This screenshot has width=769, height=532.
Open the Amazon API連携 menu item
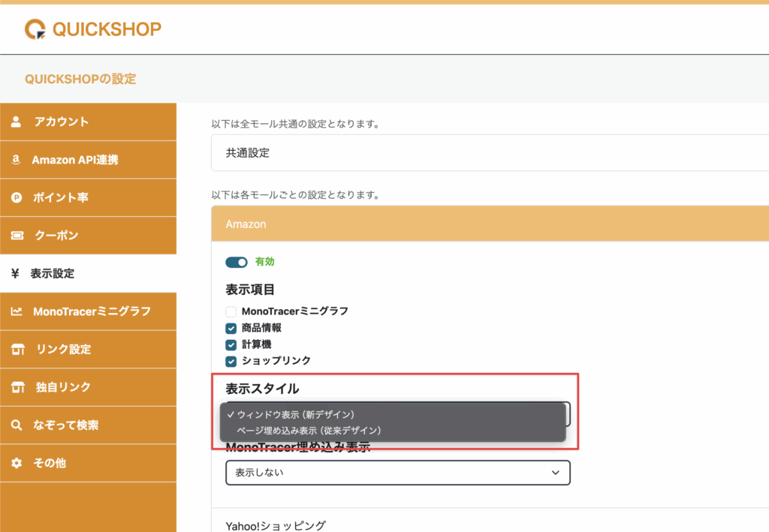pyautogui.click(x=89, y=160)
